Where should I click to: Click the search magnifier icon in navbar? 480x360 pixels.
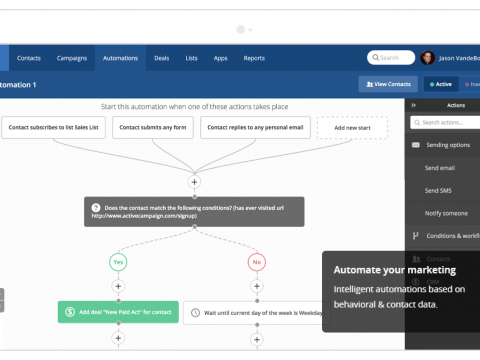[376, 58]
